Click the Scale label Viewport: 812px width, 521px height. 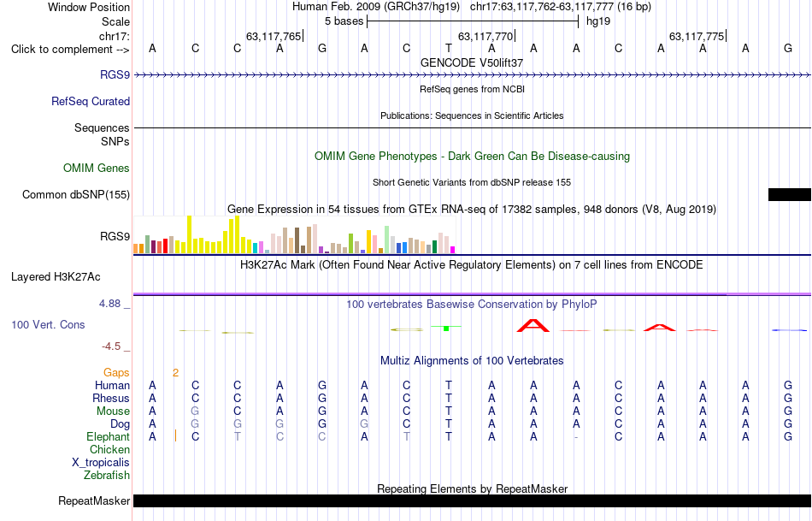(x=116, y=21)
